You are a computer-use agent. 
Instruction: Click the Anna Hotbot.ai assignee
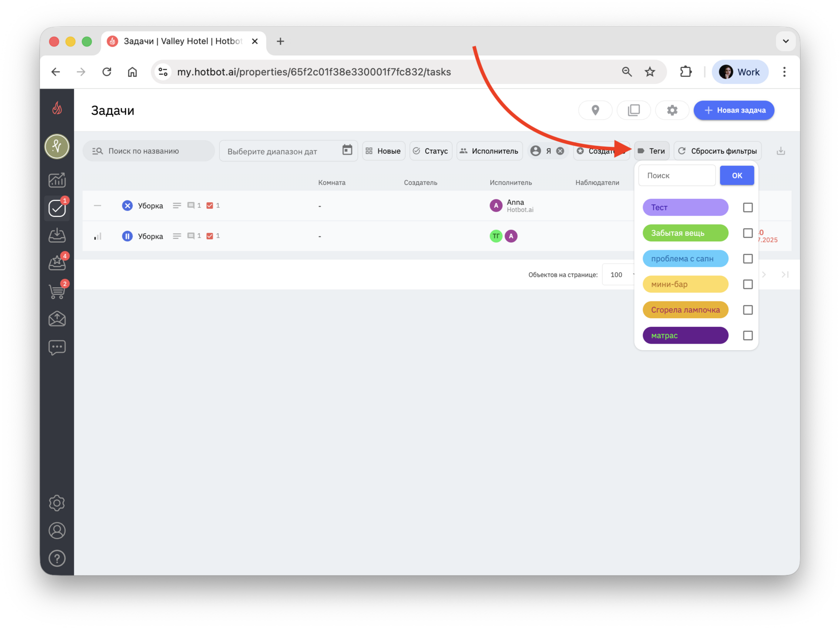click(512, 205)
